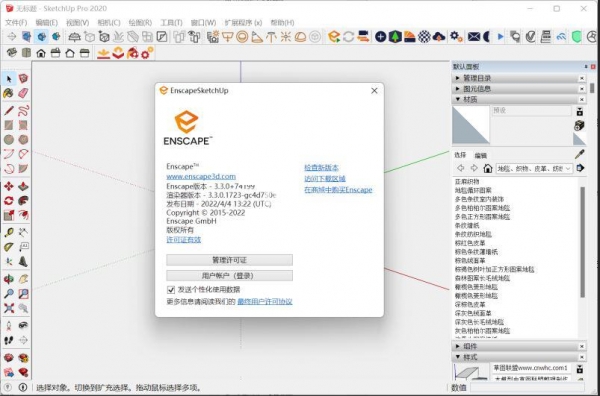Click the 在商城中购买Enscape link
The image size is (600, 396).
338,190
